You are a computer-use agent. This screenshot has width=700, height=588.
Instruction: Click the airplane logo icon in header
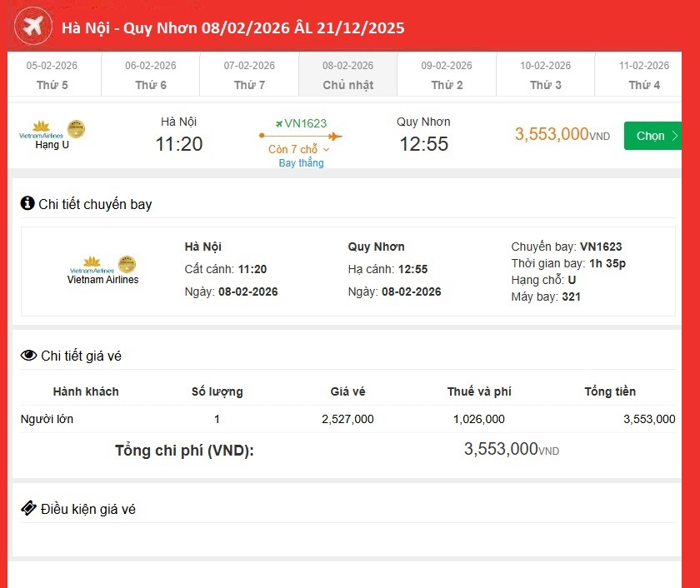32,27
